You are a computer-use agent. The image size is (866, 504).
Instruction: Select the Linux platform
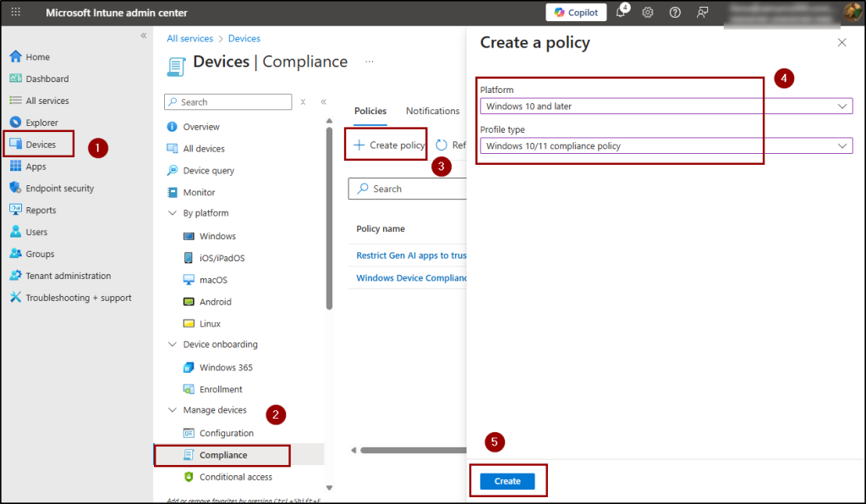point(212,322)
